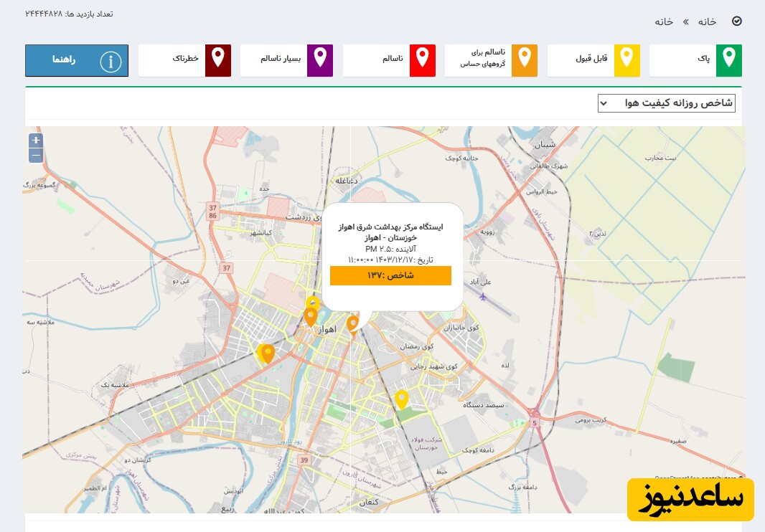Click the checkmark circle icon beside breadcrumb
The width and height of the screenshot is (765, 532).
coord(737,21)
